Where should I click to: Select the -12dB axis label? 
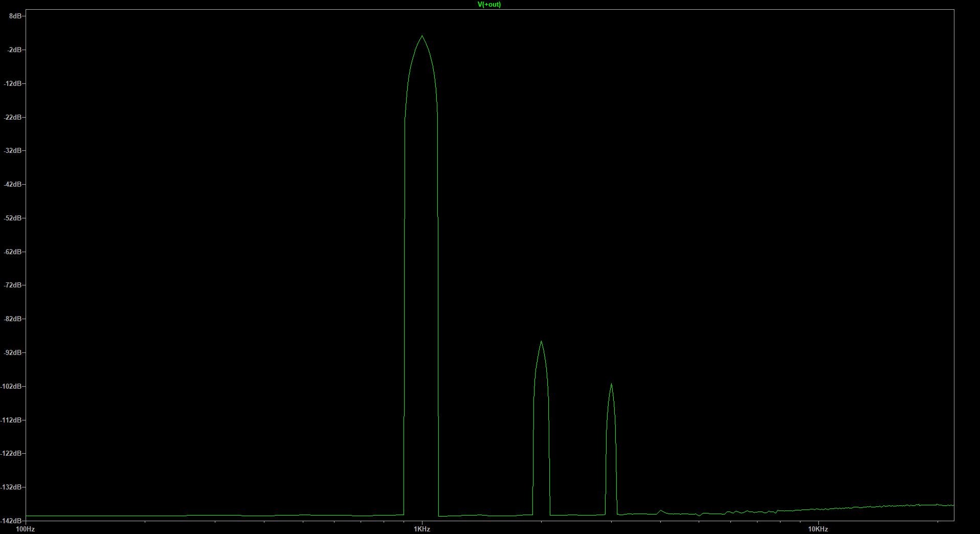13,83
